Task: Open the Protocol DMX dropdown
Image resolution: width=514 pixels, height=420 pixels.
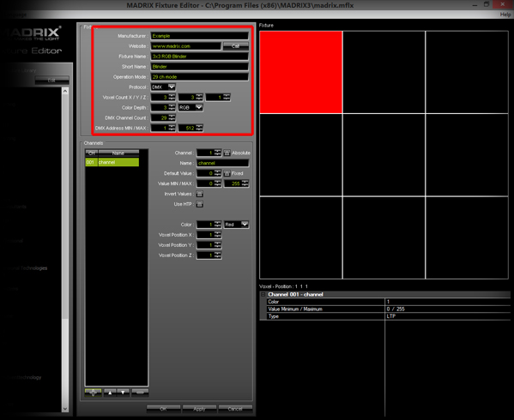Action: 163,87
